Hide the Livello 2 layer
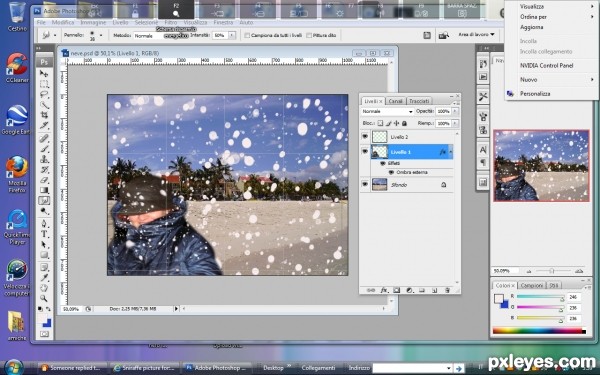This screenshot has width=600, height=375. click(x=365, y=137)
